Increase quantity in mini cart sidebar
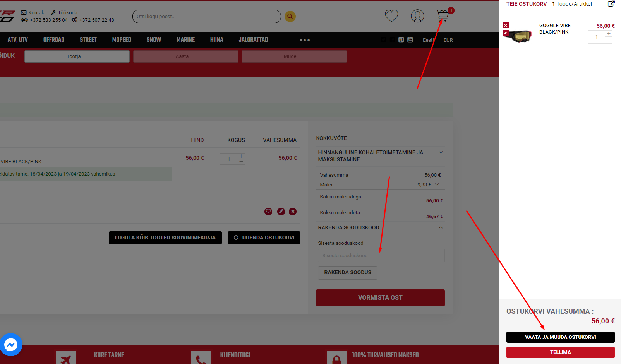This screenshot has height=364, width=621. point(609,34)
